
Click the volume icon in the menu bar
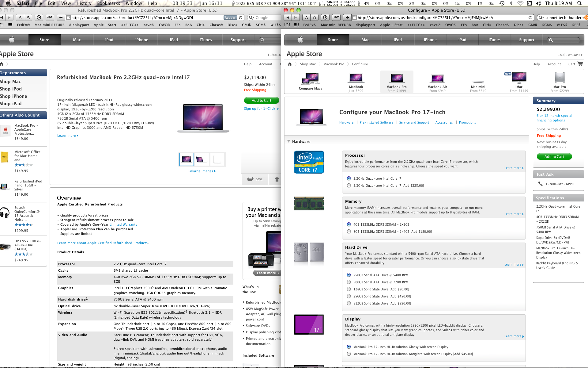[538, 3]
